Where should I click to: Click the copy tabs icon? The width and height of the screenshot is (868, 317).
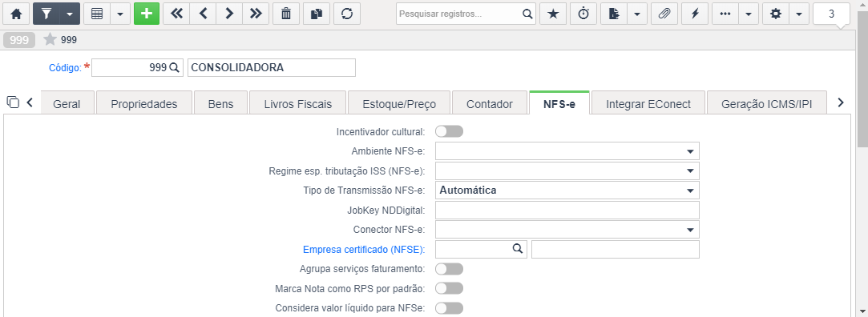click(13, 102)
